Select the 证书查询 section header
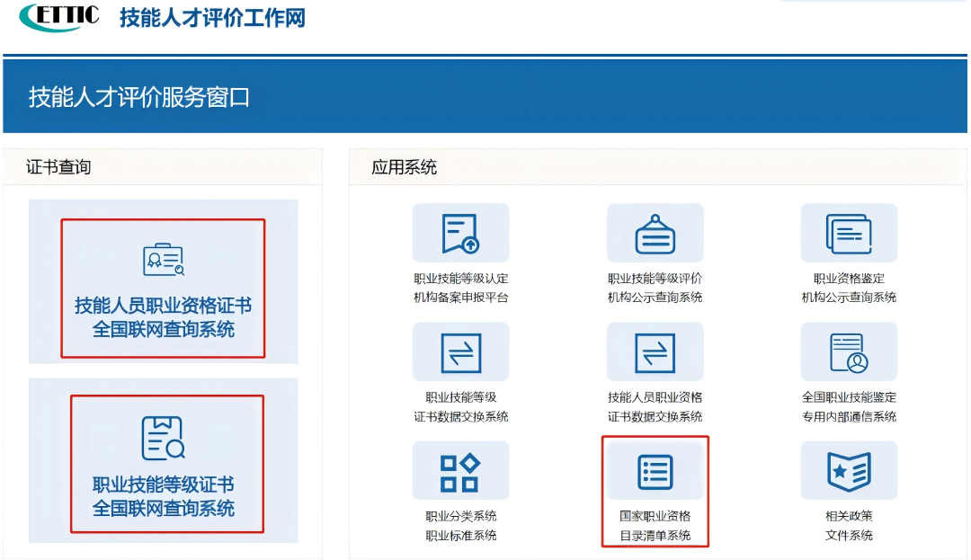Image resolution: width=971 pixels, height=560 pixels. [58, 167]
